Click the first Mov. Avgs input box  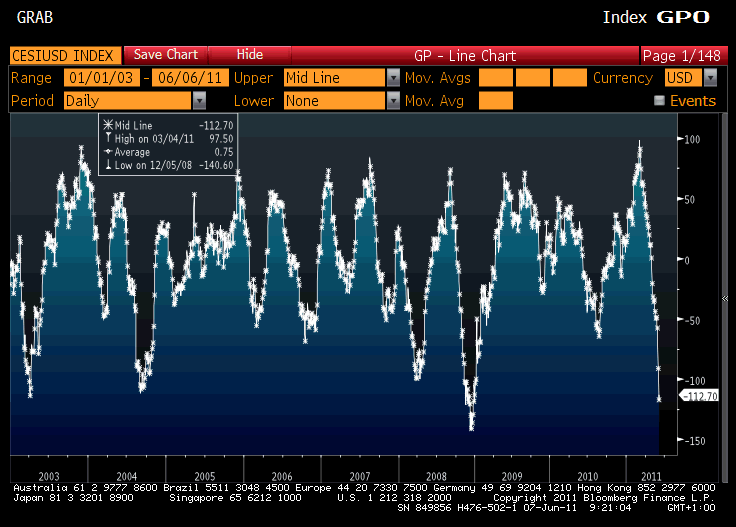[496, 78]
